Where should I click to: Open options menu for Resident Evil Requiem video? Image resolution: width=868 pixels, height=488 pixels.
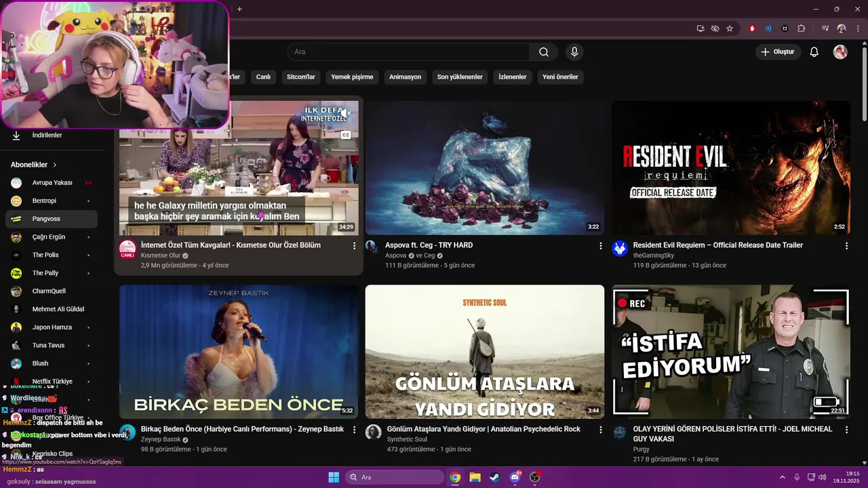click(846, 245)
